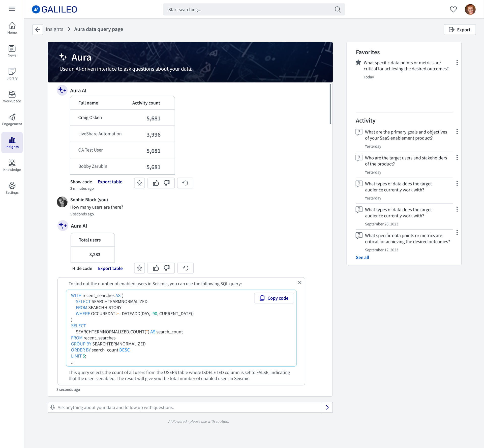
Task: Thumbs up the activity count answer
Action: pos(156,183)
